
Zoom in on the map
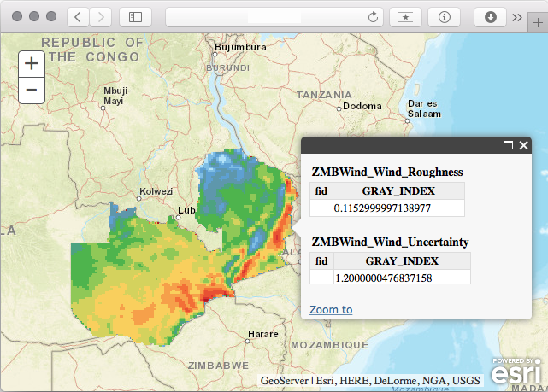(x=32, y=64)
